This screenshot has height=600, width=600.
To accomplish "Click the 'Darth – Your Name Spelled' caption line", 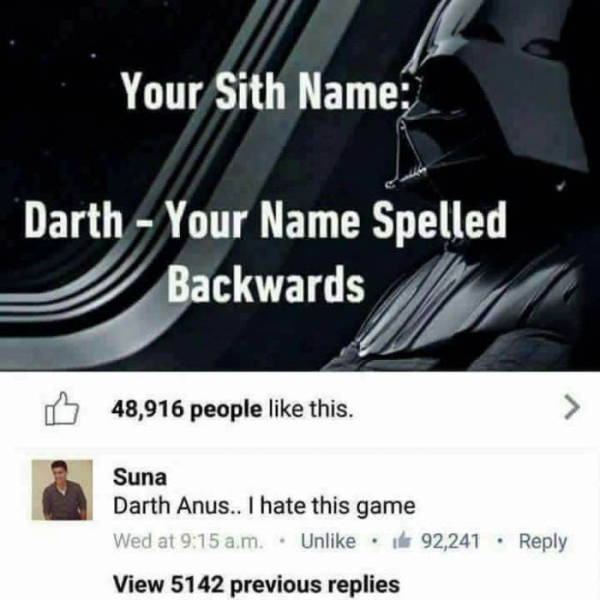I will click(x=266, y=221).
